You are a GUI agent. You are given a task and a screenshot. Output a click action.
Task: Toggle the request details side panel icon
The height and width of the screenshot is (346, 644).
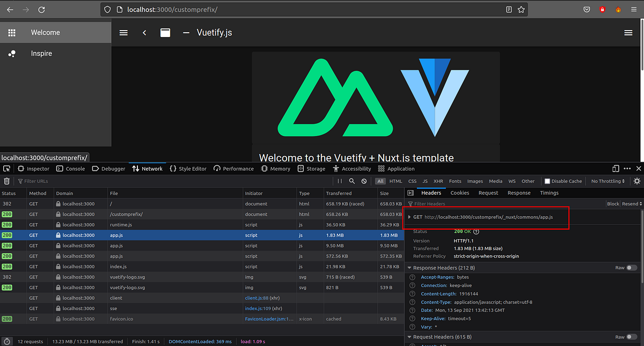pyautogui.click(x=411, y=193)
